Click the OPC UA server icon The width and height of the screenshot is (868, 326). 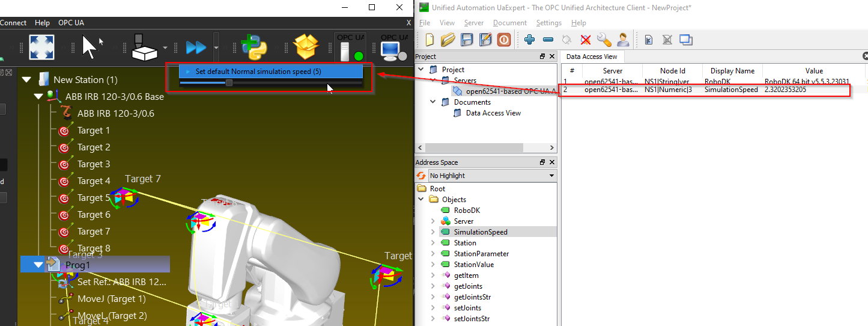point(350,47)
